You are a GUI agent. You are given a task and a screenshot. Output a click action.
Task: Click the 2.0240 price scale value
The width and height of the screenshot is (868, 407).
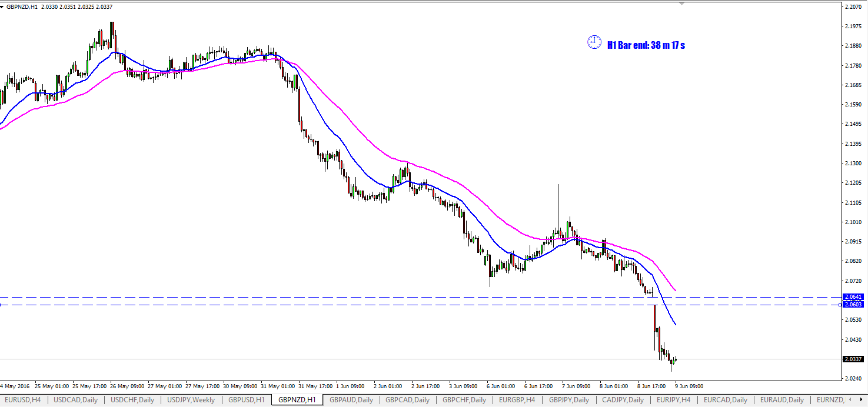tap(853, 378)
